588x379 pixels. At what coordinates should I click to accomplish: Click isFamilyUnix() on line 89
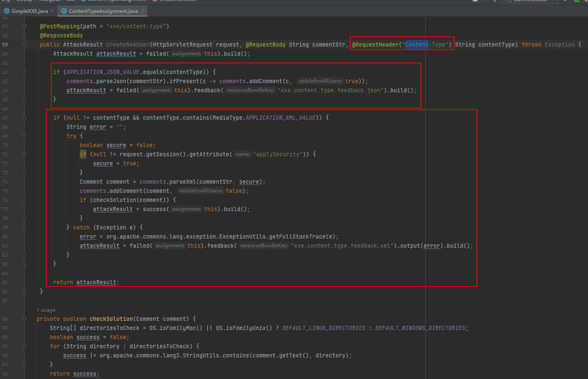pos(247,328)
